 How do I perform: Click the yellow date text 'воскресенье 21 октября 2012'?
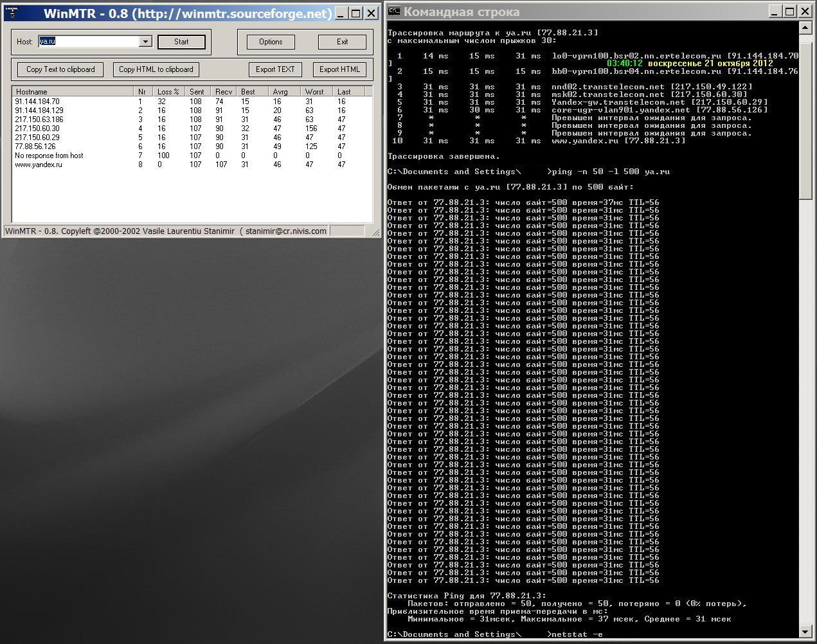pos(710,64)
